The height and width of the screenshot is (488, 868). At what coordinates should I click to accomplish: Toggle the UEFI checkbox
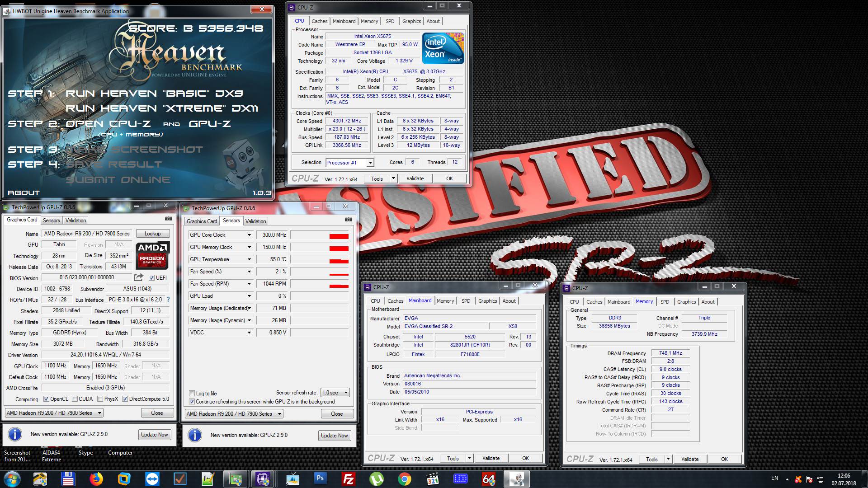[151, 277]
